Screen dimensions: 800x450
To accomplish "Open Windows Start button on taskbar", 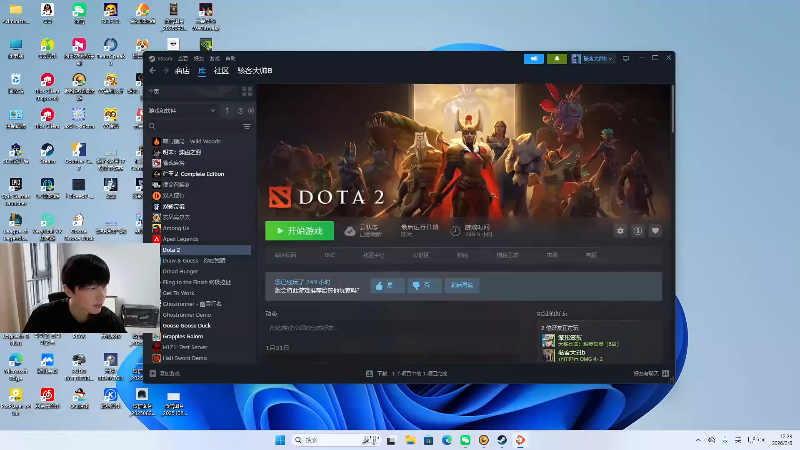I will 280,440.
